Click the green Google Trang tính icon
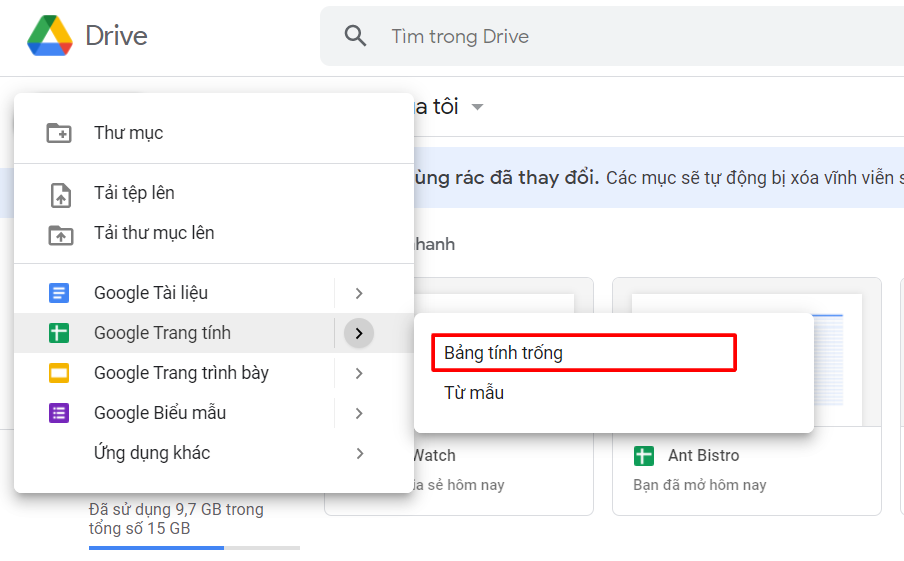 coord(59,333)
